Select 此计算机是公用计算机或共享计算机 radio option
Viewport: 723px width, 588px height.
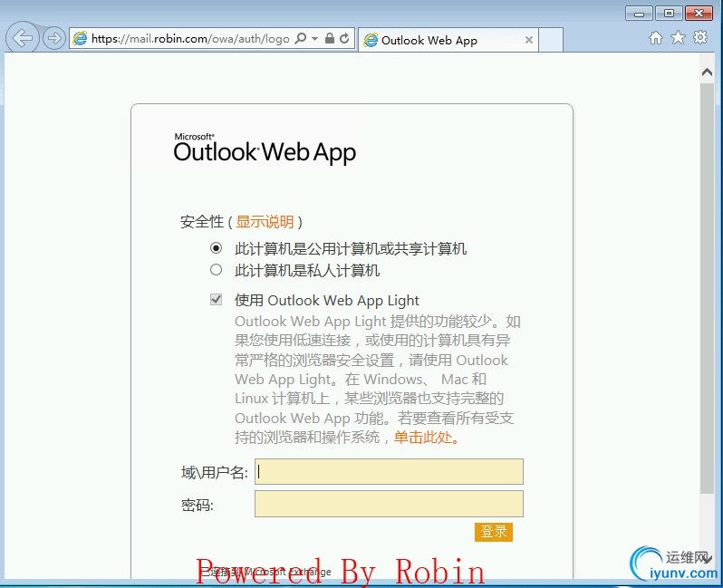(216, 248)
